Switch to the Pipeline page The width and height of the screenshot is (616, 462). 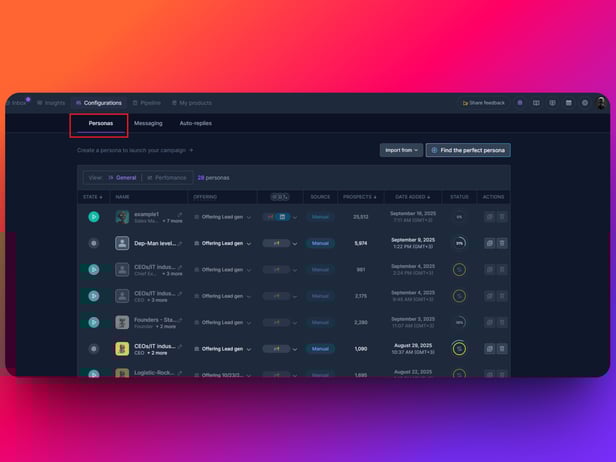click(147, 103)
